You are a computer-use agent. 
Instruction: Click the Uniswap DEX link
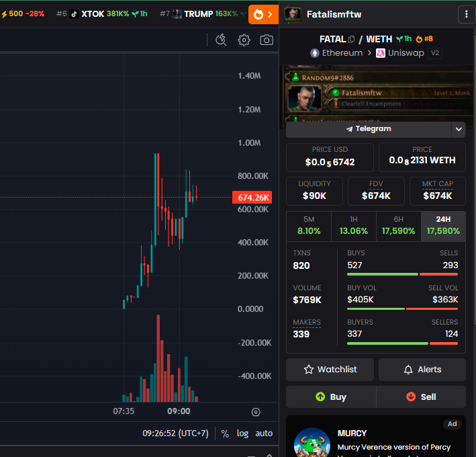pos(400,53)
